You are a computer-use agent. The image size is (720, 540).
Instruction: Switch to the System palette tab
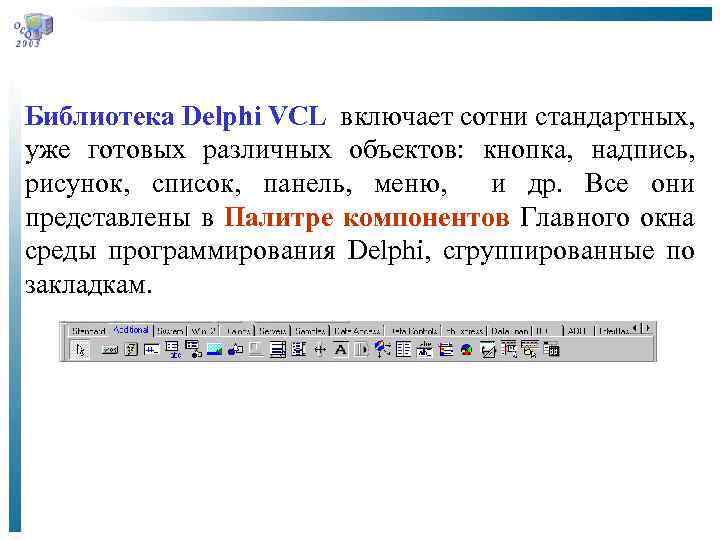170,331
